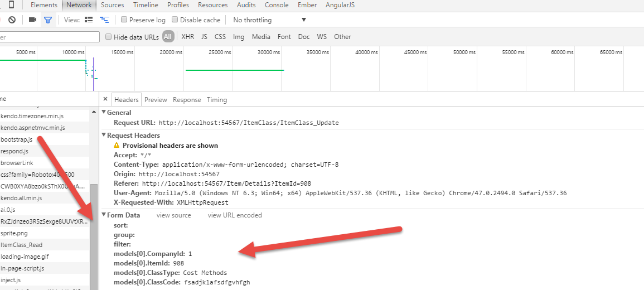This screenshot has width=644, height=290.
Task: Click the view source link
Action: click(x=173, y=215)
